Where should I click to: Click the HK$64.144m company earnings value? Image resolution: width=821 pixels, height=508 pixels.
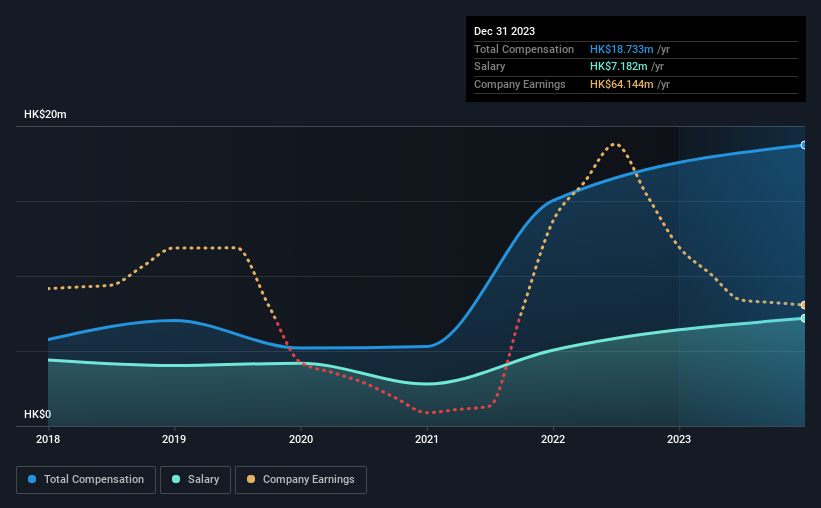tap(622, 84)
